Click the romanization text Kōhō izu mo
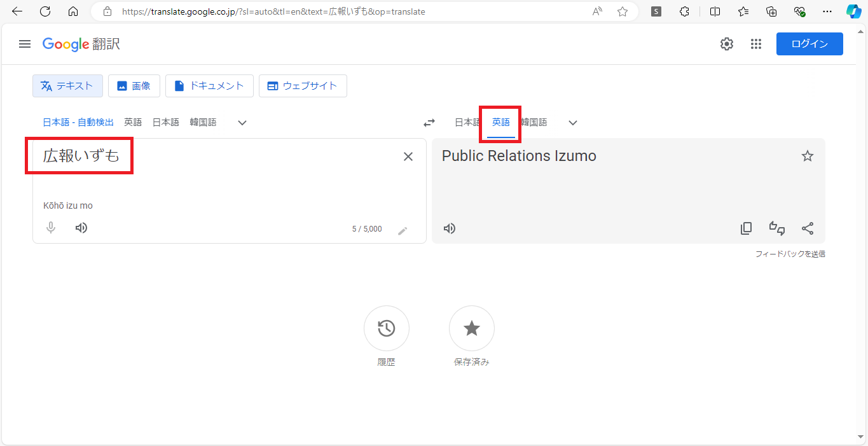Viewport: 868px width, 446px height. 68,206
